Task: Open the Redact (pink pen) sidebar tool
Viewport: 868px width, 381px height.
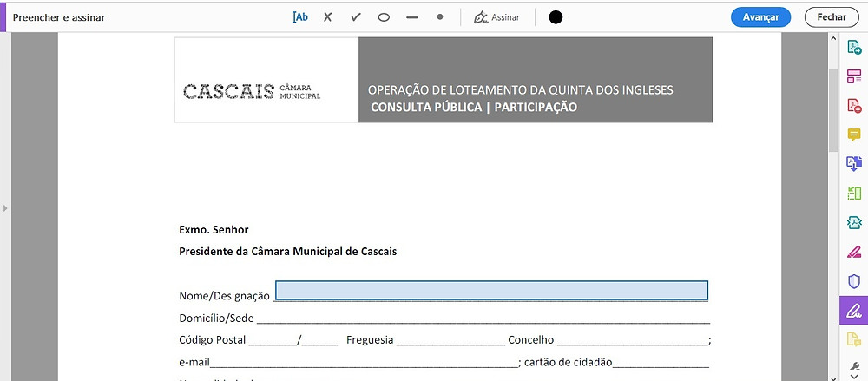Action: (x=854, y=252)
